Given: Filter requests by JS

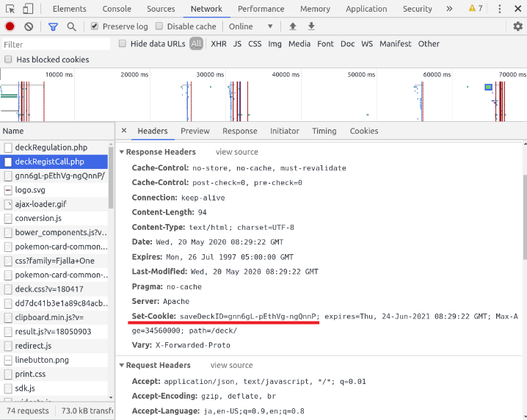Looking at the screenshot, I should [x=237, y=44].
